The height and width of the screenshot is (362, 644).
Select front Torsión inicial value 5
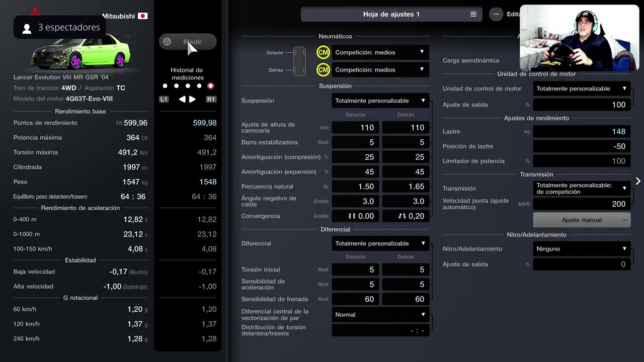click(355, 269)
